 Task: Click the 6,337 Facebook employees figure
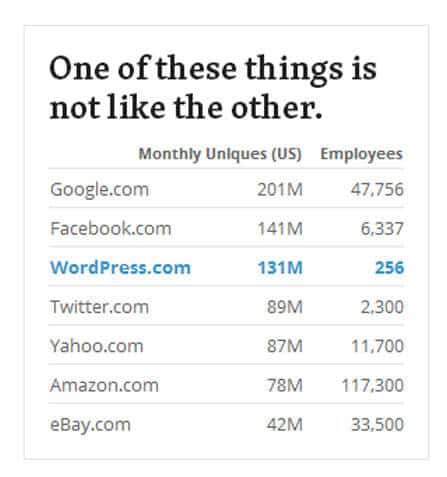click(x=382, y=229)
